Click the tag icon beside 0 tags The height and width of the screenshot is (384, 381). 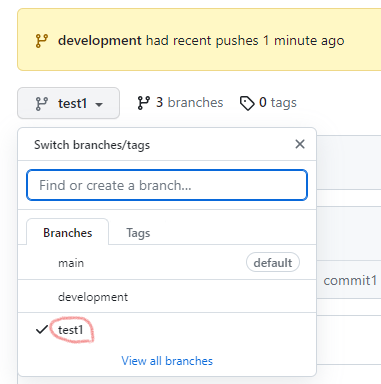pyautogui.click(x=247, y=103)
